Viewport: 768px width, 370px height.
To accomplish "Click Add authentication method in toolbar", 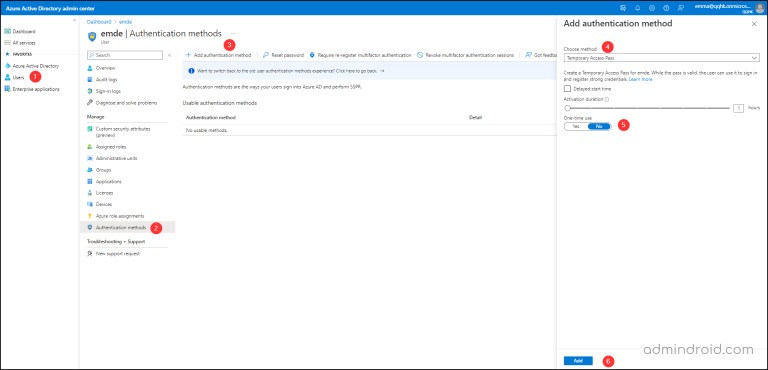I will click(218, 55).
